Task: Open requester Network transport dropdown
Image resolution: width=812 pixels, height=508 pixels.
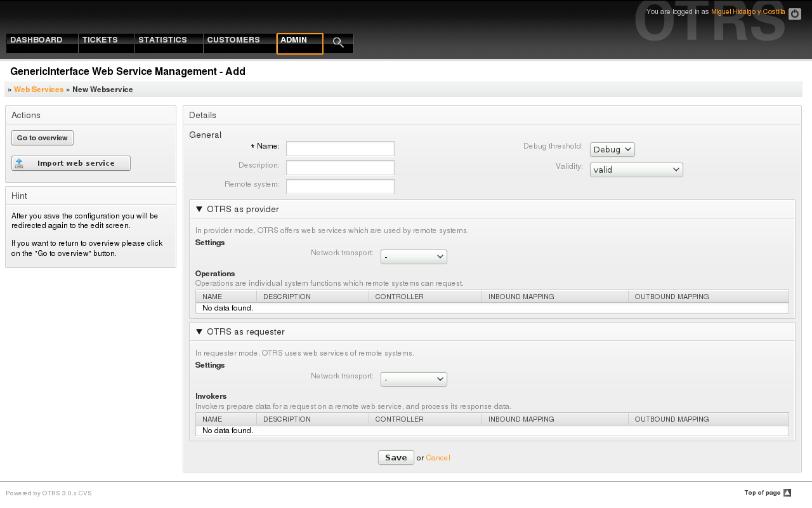Action: (414, 379)
